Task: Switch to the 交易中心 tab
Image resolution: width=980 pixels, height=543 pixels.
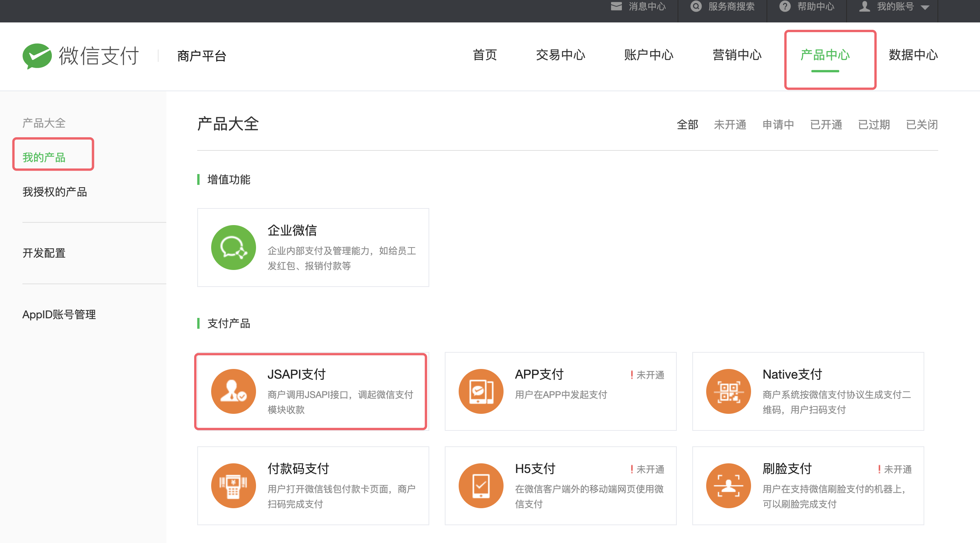Action: (560, 55)
